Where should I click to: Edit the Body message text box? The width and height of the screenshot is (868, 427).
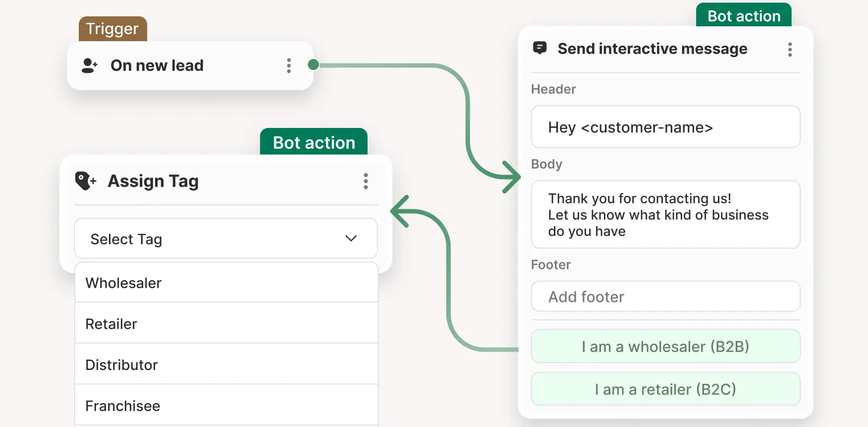665,215
